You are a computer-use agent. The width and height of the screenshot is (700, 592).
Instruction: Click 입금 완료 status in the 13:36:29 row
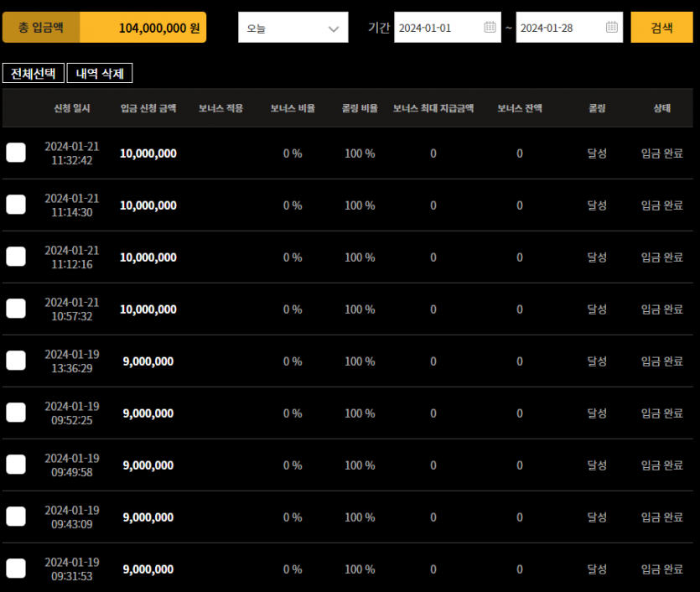click(x=662, y=361)
